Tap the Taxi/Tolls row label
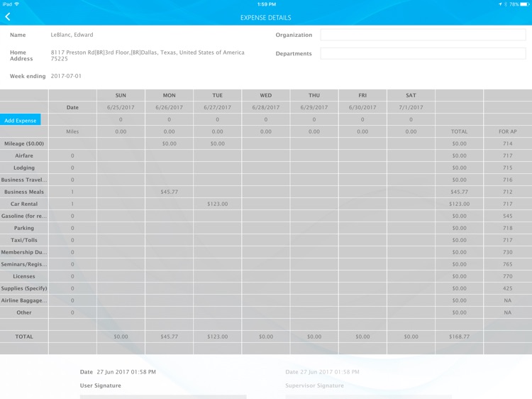Image resolution: width=532 pixels, height=399 pixels. 24,240
